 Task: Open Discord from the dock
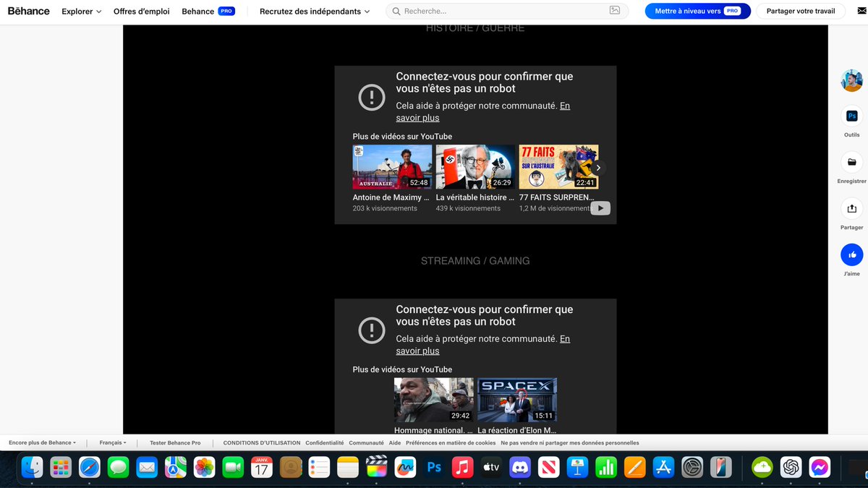click(520, 467)
